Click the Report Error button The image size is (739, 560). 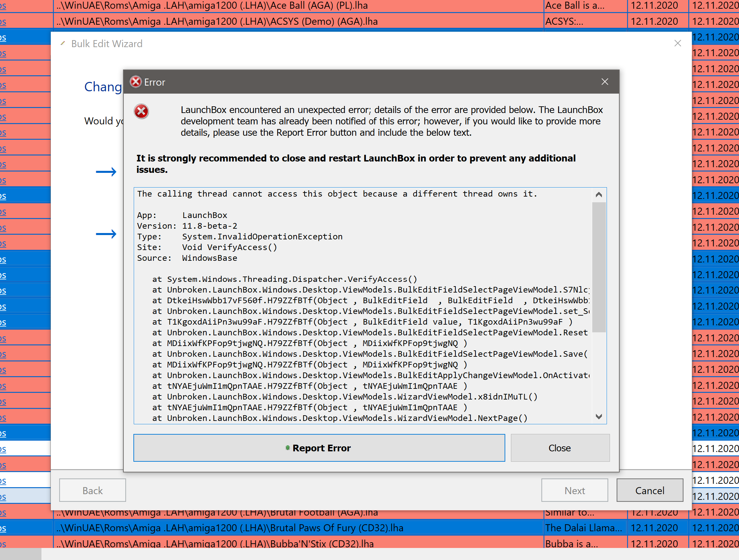coord(319,448)
